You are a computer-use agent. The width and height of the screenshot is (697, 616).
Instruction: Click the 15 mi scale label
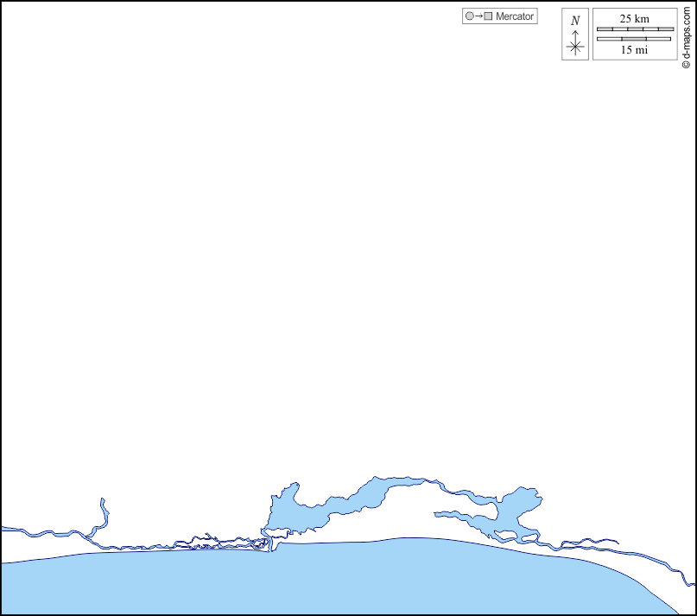[634, 50]
